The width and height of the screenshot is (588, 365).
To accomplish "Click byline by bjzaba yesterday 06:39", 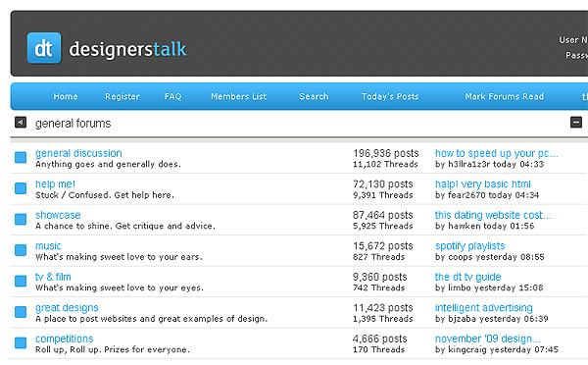I will [492, 319].
